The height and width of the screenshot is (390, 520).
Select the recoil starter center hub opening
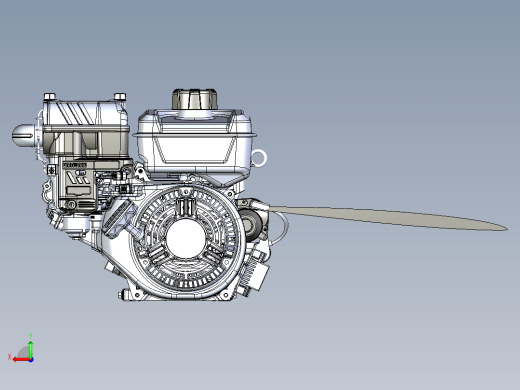[186, 238]
